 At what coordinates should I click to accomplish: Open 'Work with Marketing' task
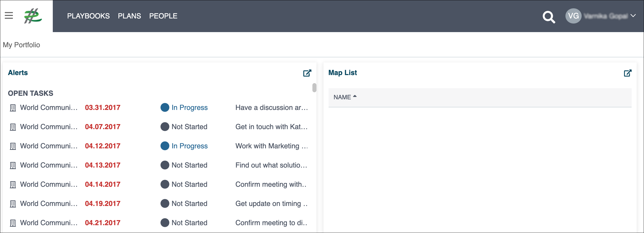271,146
